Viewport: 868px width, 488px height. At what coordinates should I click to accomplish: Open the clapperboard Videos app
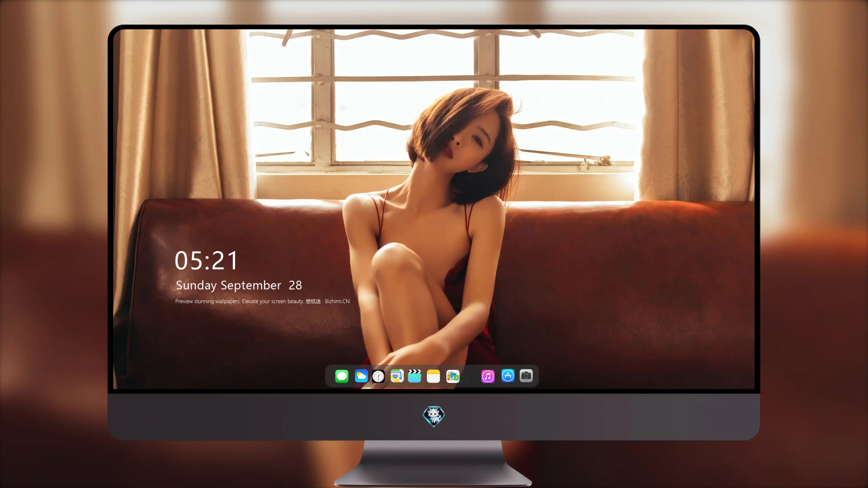coord(415,376)
